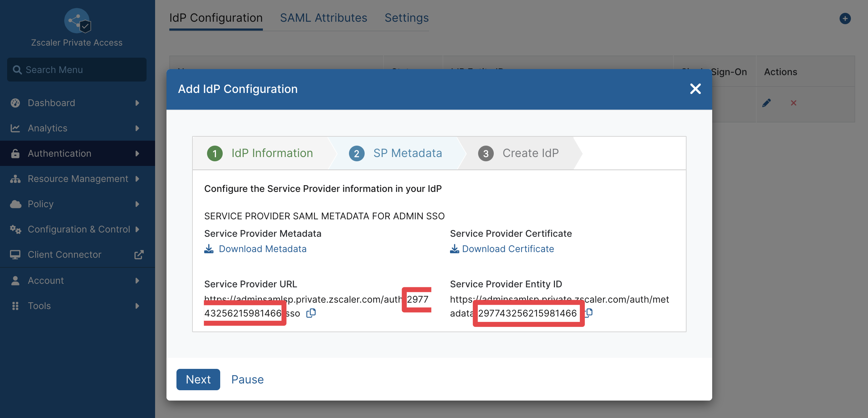The width and height of the screenshot is (868, 418).
Task: Copy the Service Provider Entity ID
Action: coord(589,313)
